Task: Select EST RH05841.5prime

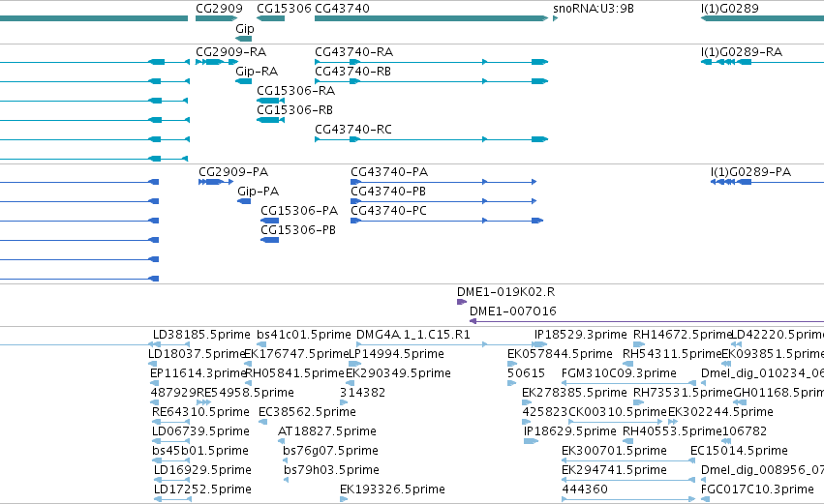Action: coord(294,373)
